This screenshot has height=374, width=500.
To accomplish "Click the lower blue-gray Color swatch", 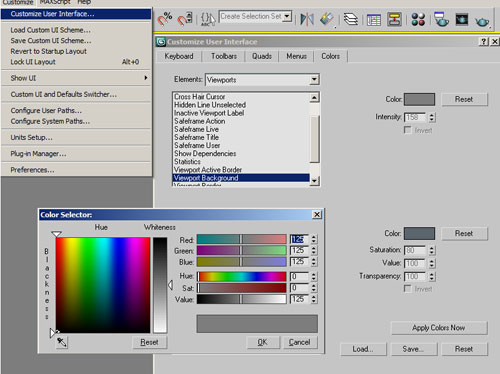I will point(419,233).
